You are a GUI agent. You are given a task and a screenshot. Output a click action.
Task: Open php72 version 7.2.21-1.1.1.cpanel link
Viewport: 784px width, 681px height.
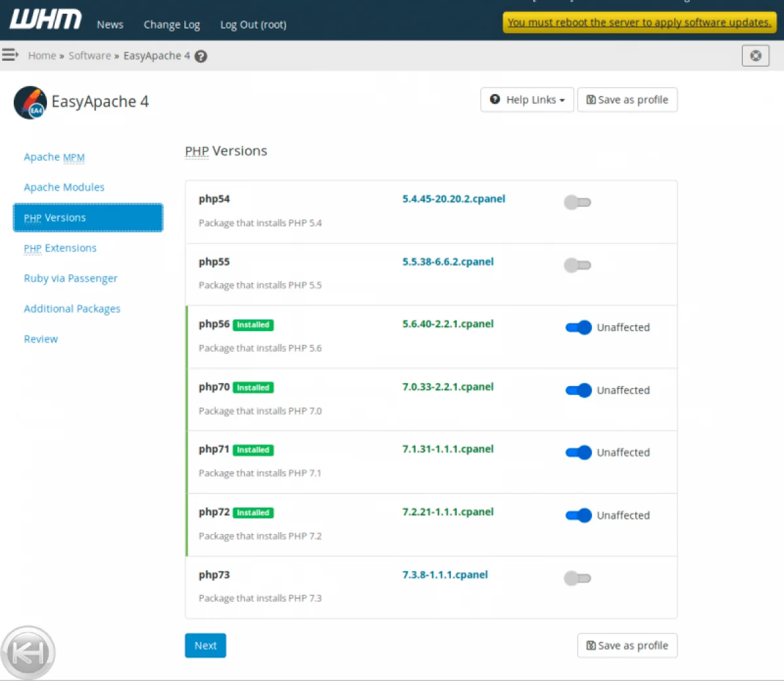448,512
